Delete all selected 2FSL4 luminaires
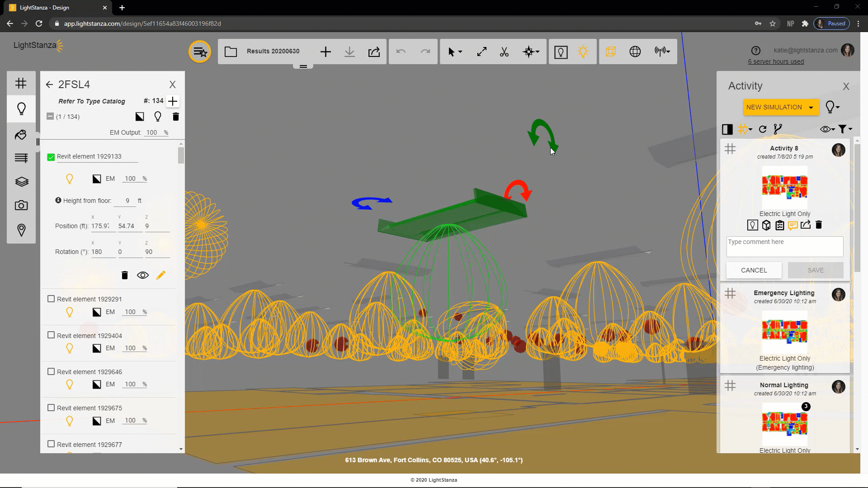 pyautogui.click(x=176, y=117)
